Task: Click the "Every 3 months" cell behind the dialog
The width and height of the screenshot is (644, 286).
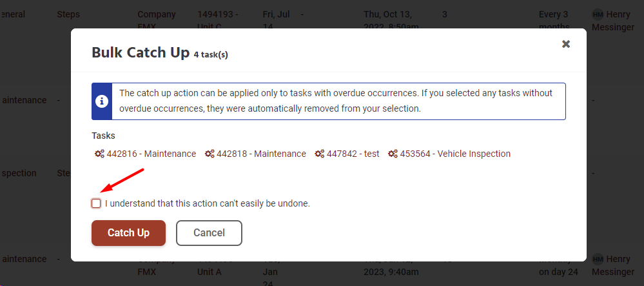Action: tap(554, 19)
